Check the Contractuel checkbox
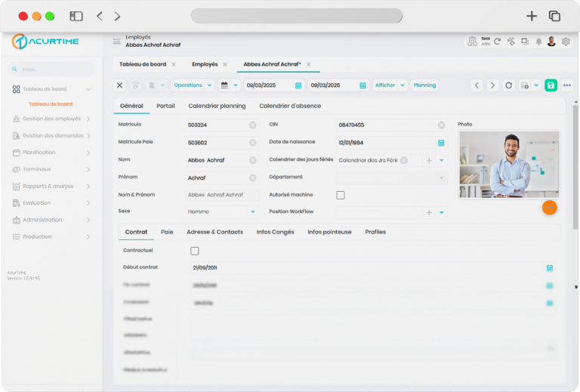Image resolution: width=580 pixels, height=392 pixels. pos(195,251)
